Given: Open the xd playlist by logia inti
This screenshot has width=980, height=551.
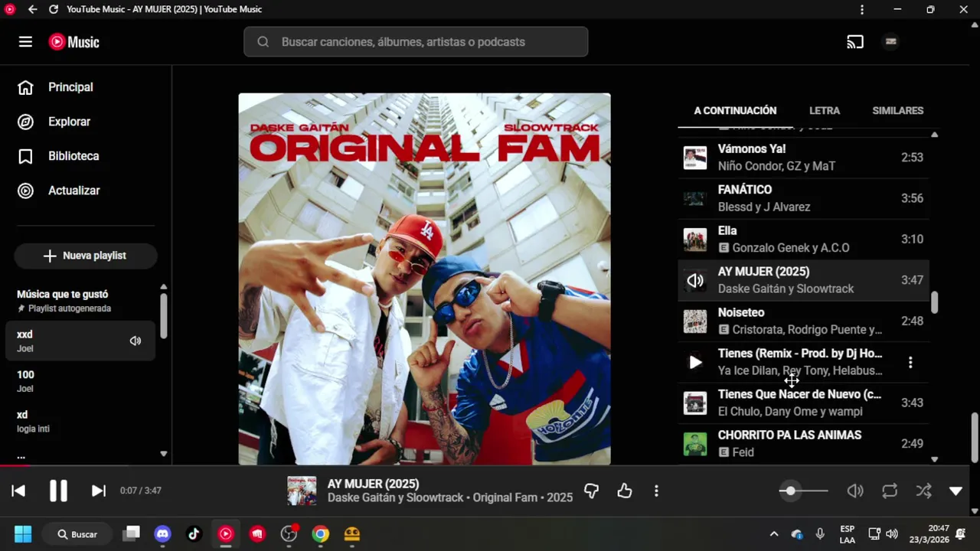Looking at the screenshot, I should [80, 421].
